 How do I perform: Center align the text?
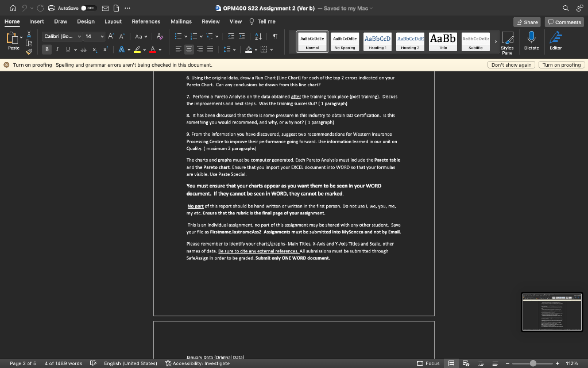pyautogui.click(x=189, y=49)
